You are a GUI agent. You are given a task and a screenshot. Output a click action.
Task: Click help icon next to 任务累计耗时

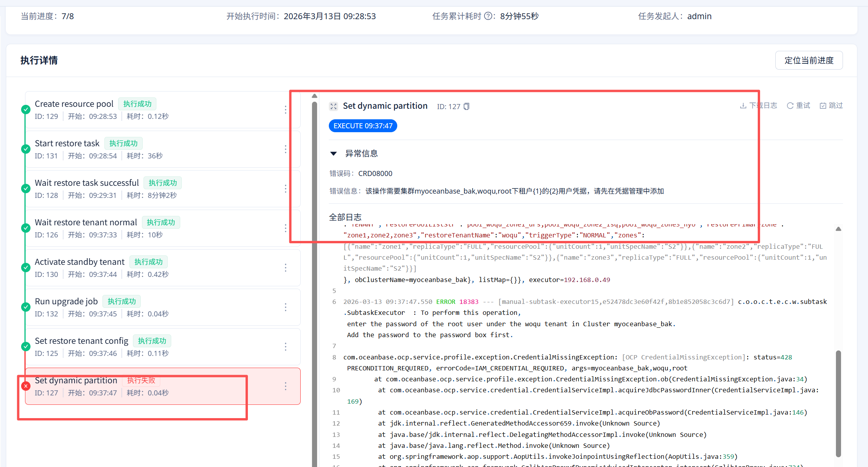[x=488, y=16]
